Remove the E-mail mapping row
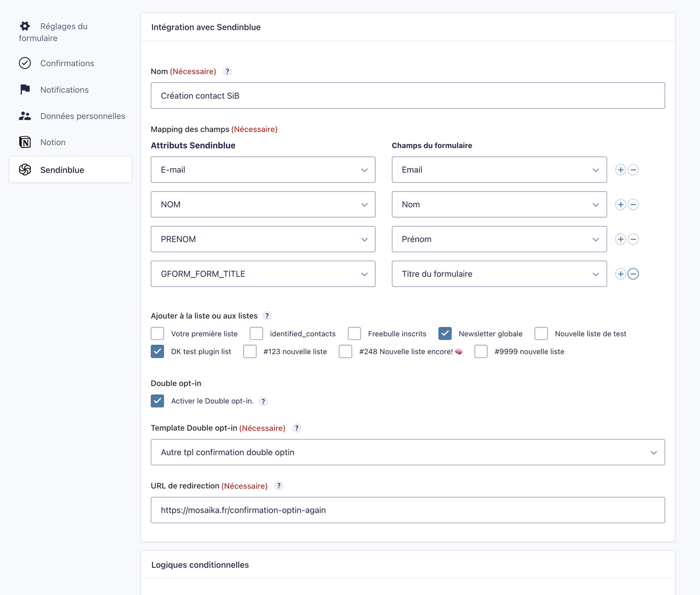This screenshot has width=700, height=595. click(633, 170)
